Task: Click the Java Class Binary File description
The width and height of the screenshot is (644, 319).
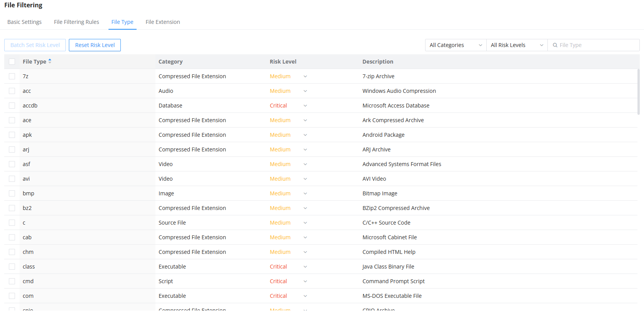Action: (388, 267)
